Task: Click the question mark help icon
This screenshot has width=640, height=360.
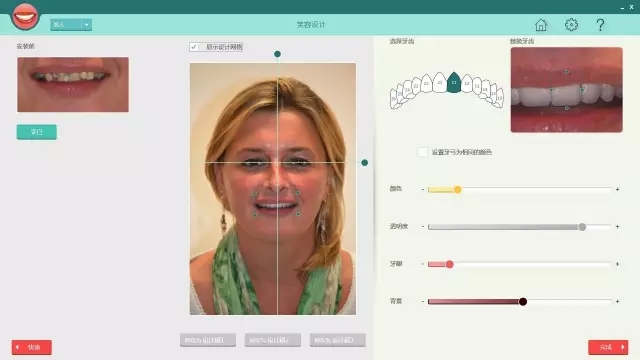Action: (x=600, y=25)
